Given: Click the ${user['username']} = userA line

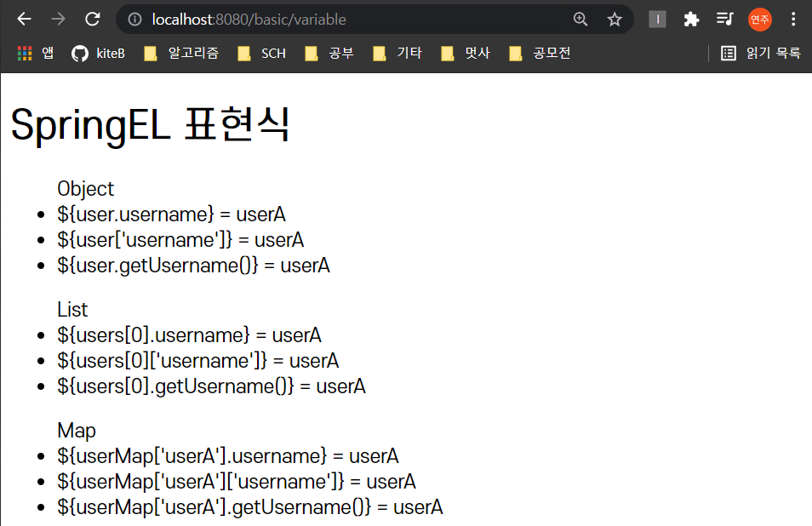Looking at the screenshot, I should (180, 240).
